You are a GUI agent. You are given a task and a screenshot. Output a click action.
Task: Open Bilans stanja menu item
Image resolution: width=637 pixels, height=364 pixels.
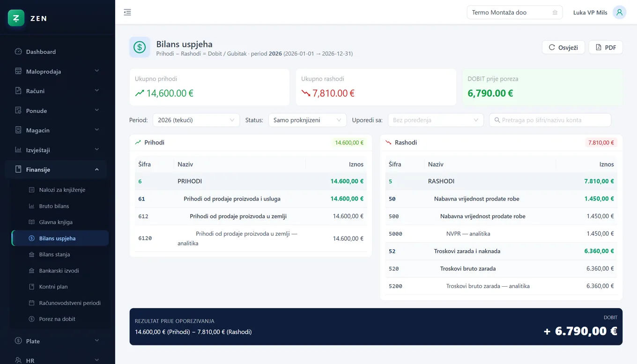point(61,254)
